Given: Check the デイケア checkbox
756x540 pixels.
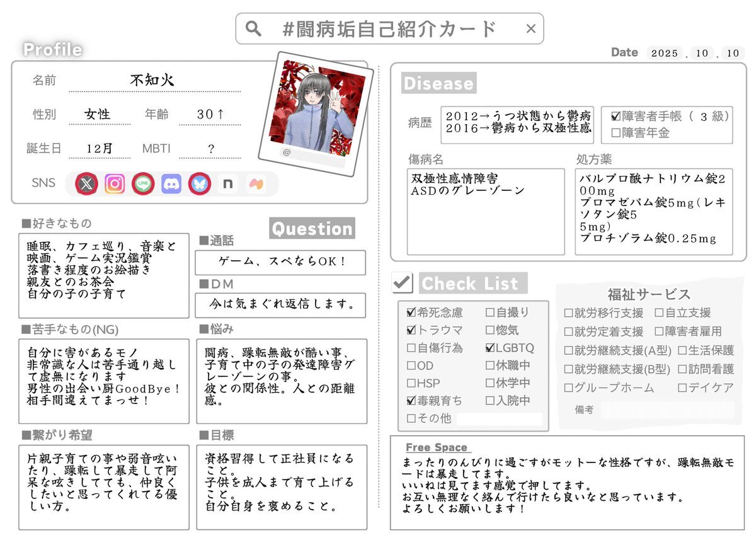Looking at the screenshot, I should (682, 388).
